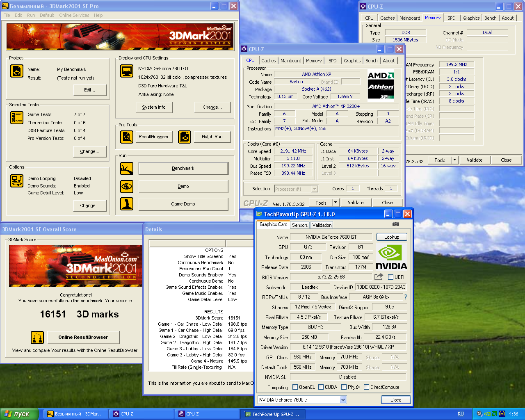Open the Tools dropdown arrow in front CPU-Z
Image resolution: width=525 pixels, height=420 pixels.
(x=336, y=202)
